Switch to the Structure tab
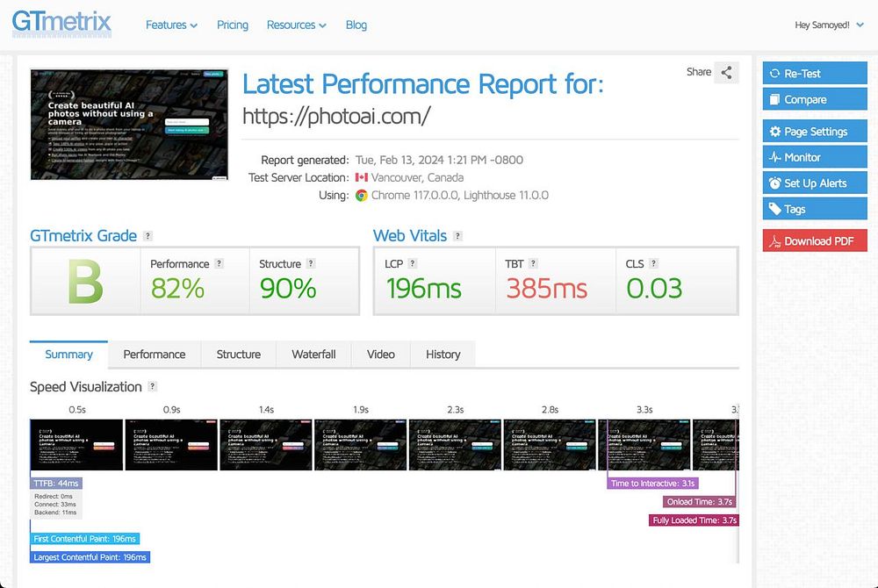Viewport: 878px width, 588px height. tap(239, 355)
